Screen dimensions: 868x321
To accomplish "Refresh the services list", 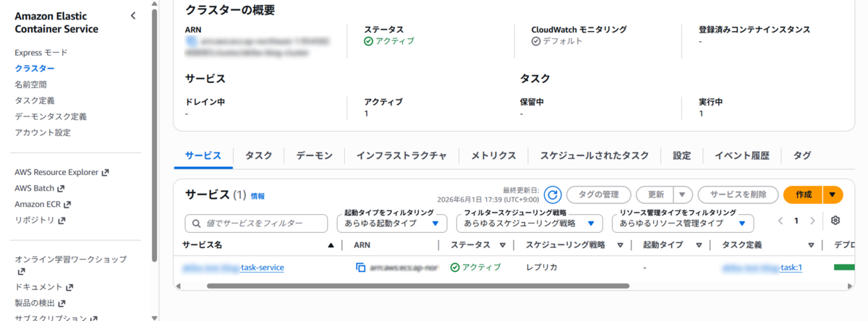I will pyautogui.click(x=553, y=194).
